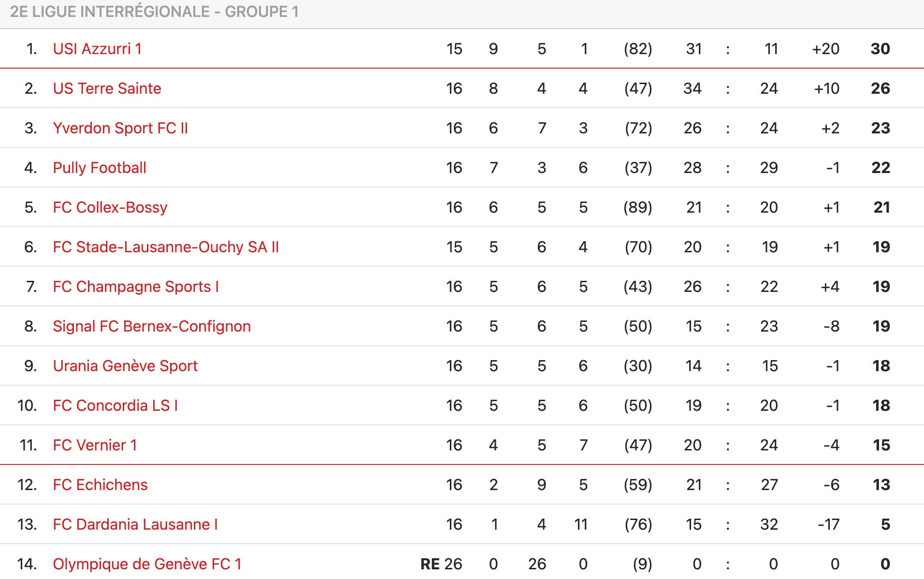This screenshot has height=579, width=924.
Task: Click Olympique de Genève FC 1 link
Action: click(x=147, y=564)
